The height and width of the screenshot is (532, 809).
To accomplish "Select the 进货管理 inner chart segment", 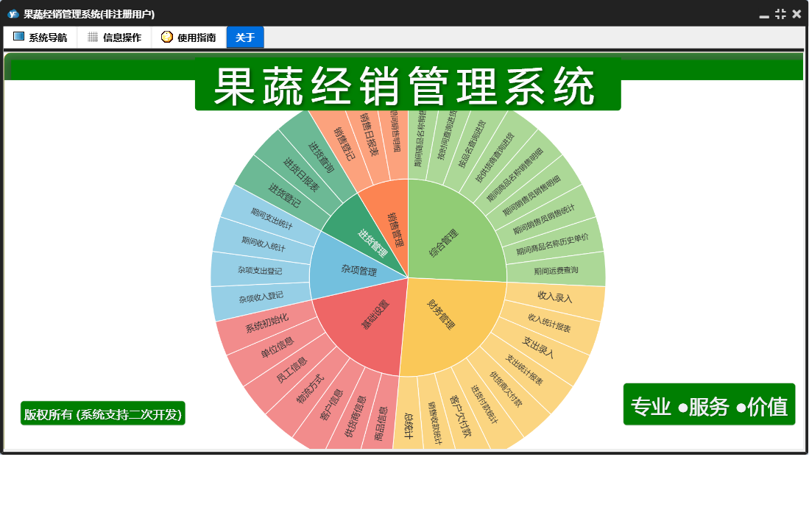I will pyautogui.click(x=372, y=242).
